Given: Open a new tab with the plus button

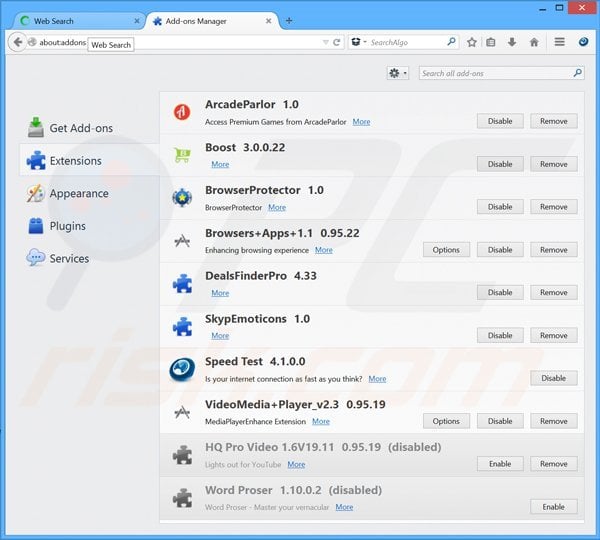Looking at the screenshot, I should coord(289,21).
